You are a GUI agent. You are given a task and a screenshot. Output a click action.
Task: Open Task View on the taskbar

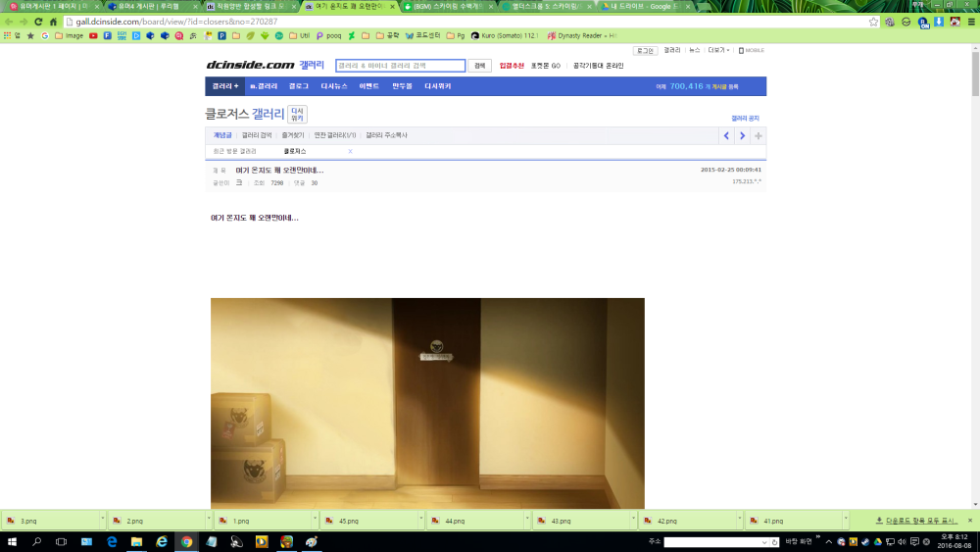(61, 541)
